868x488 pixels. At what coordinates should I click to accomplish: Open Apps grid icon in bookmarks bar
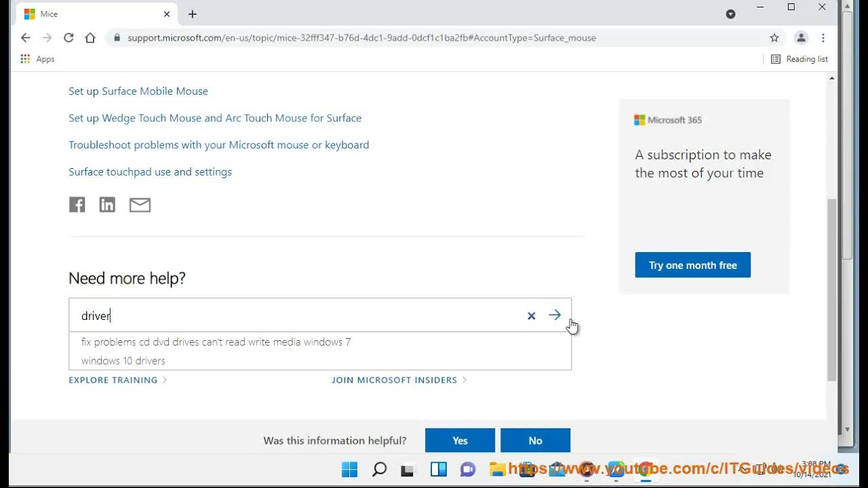pyautogui.click(x=25, y=59)
